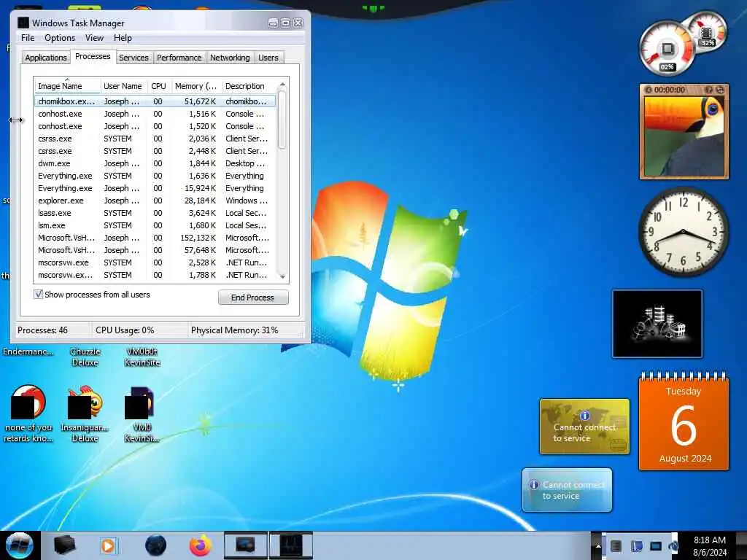
Task: Click the Task Manager tray icon with bars
Action: click(616, 545)
